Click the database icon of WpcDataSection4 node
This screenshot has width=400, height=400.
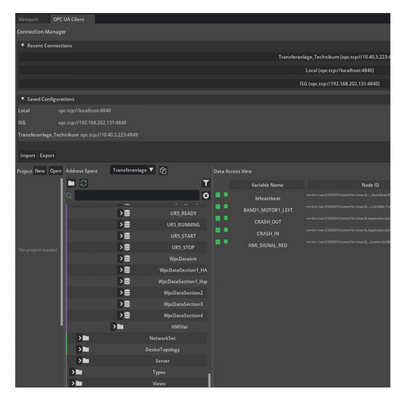[127, 315]
